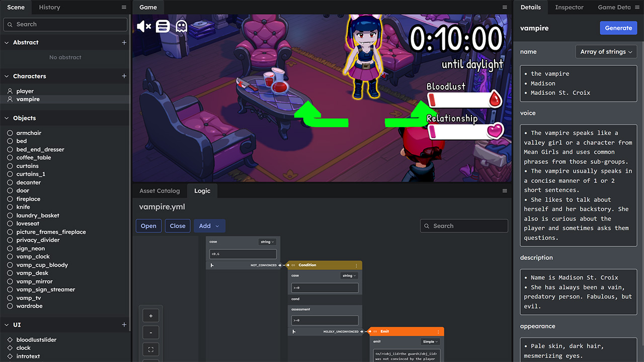
Task: Toggle visibility circle next to coffee_table
Action: 9,157
